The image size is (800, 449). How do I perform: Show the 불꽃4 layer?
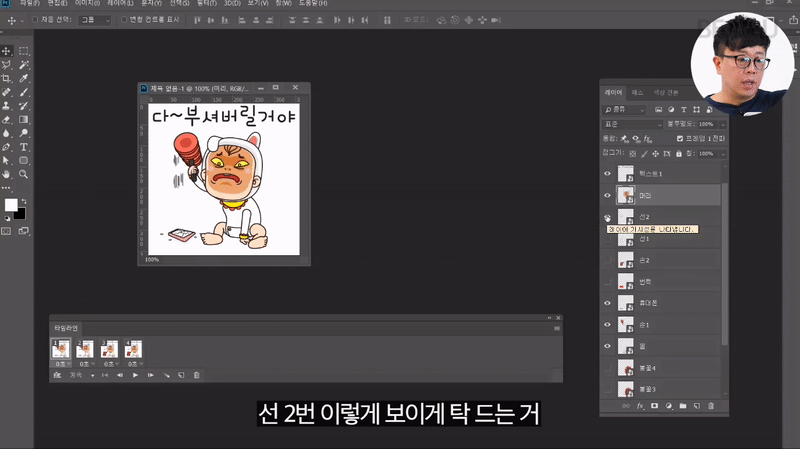607,367
